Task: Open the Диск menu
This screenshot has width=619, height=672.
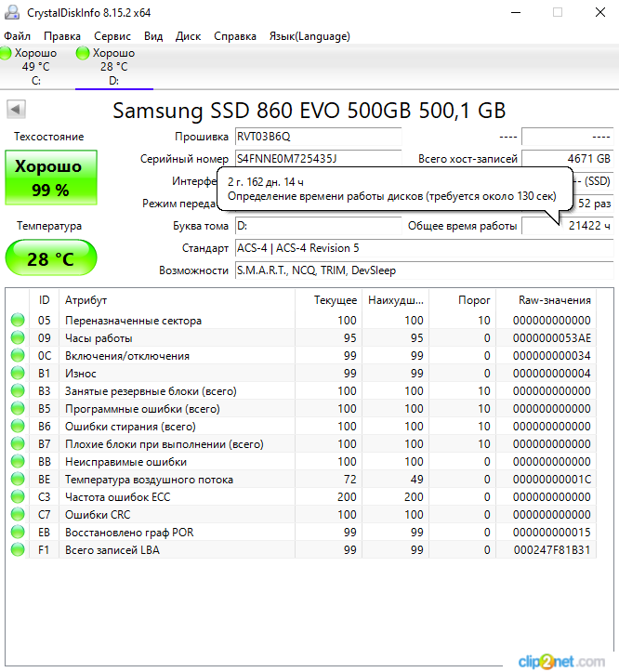Action: click(188, 36)
